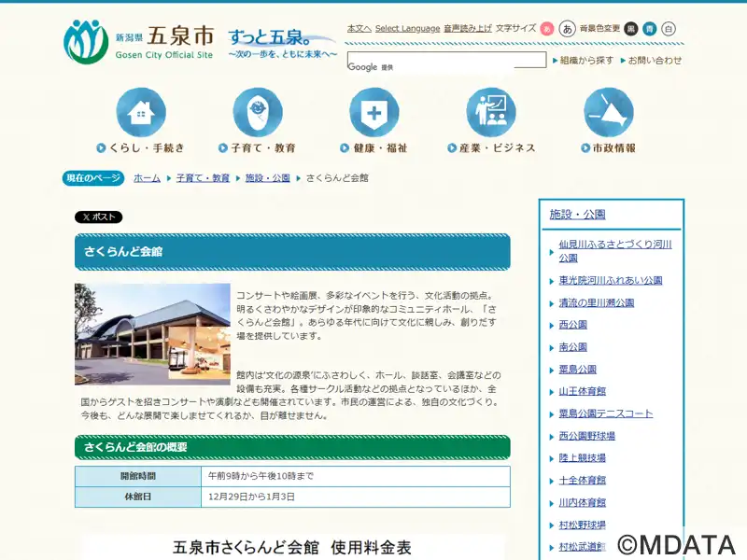This screenshot has width=747, height=560.
Task: Select the large あ text size button
Action: click(x=567, y=29)
